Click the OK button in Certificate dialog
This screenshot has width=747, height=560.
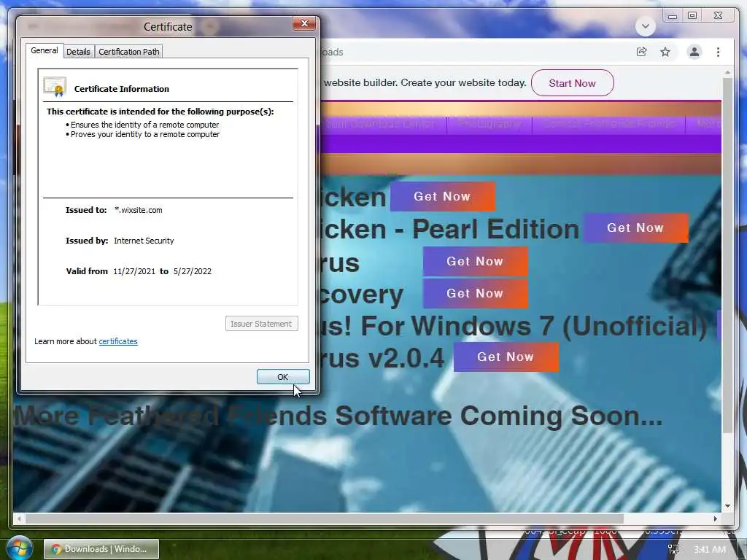pos(283,377)
